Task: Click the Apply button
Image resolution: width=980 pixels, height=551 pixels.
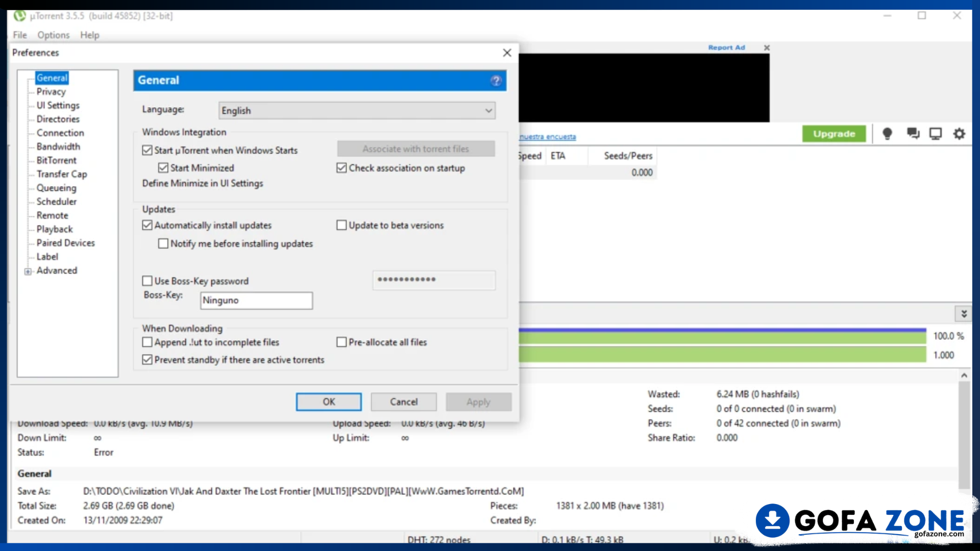Action: pos(478,402)
